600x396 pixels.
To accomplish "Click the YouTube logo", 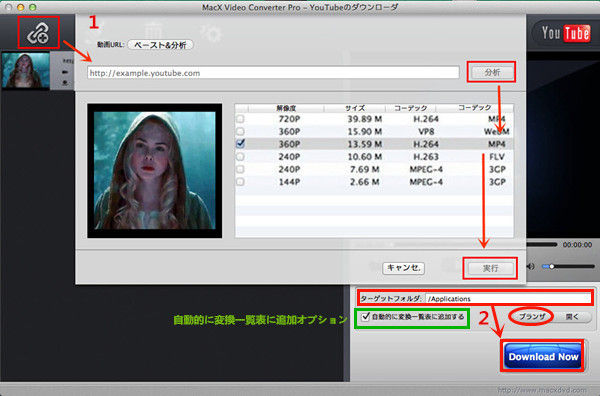I will tap(566, 33).
